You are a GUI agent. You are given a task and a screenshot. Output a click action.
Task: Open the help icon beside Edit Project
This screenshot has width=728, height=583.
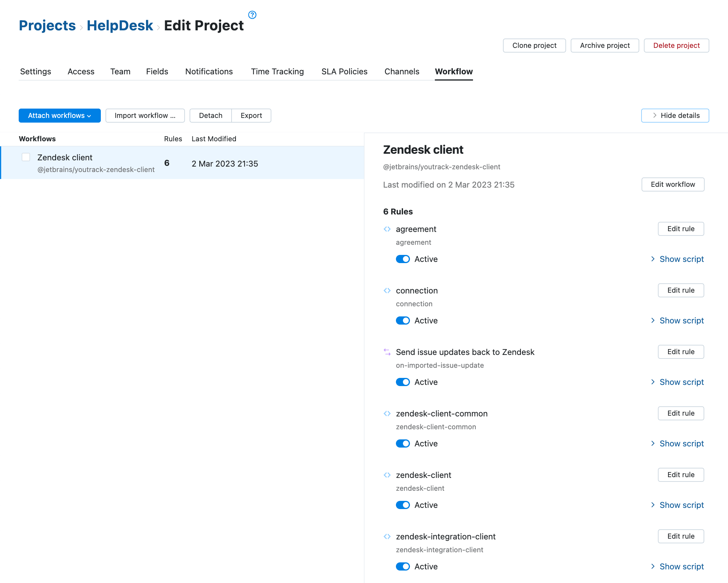pyautogui.click(x=252, y=15)
